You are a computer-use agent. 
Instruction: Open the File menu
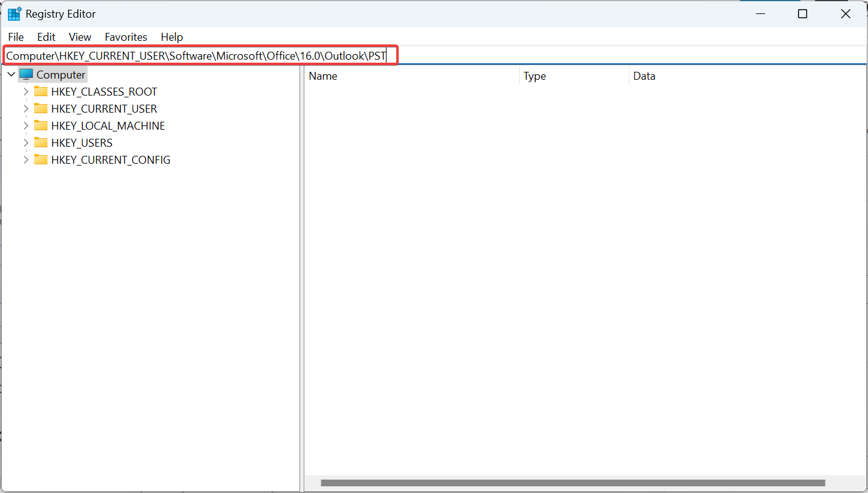point(16,37)
